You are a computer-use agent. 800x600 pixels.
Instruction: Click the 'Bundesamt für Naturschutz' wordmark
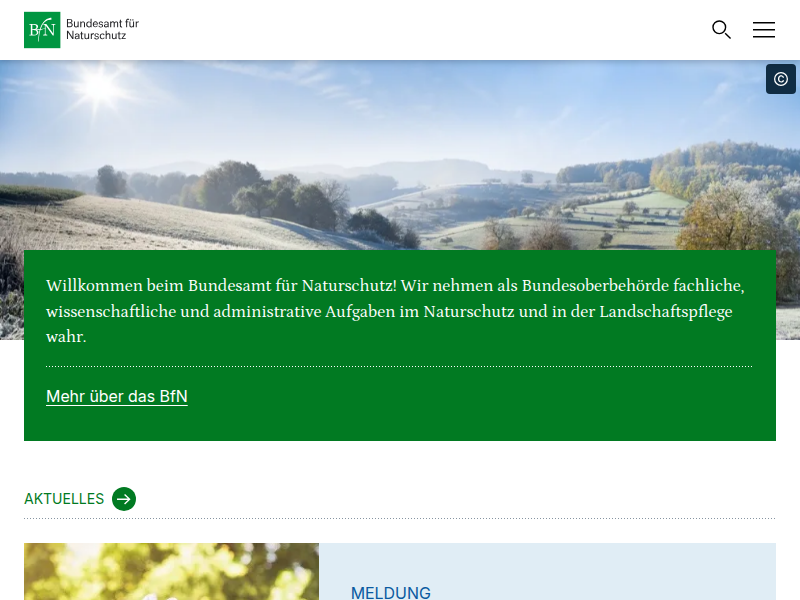pos(102,29)
